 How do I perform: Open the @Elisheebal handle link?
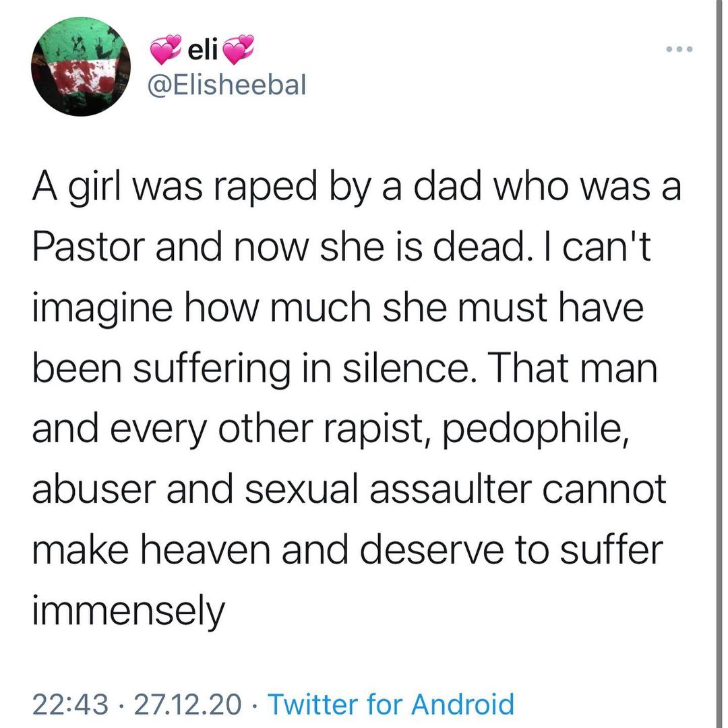click(227, 85)
